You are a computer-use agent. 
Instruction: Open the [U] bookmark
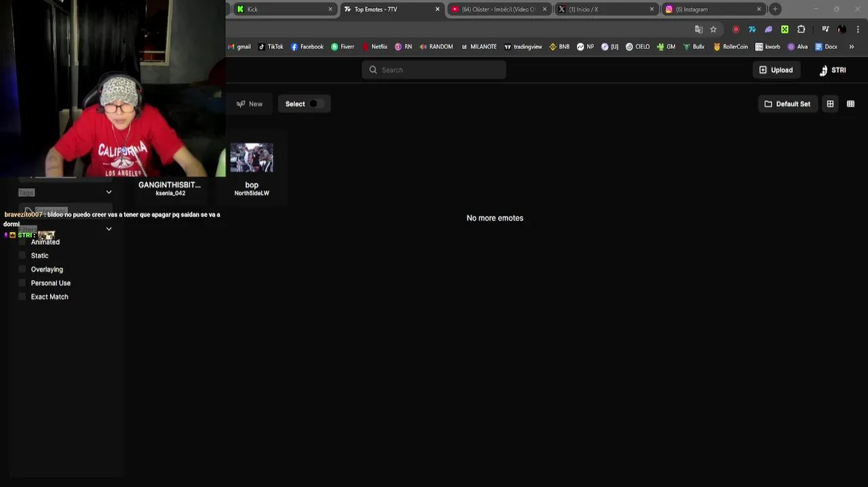click(610, 47)
